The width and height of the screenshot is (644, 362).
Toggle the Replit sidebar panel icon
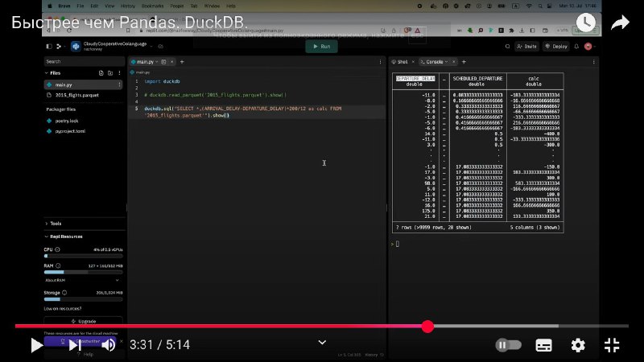[x=49, y=47]
